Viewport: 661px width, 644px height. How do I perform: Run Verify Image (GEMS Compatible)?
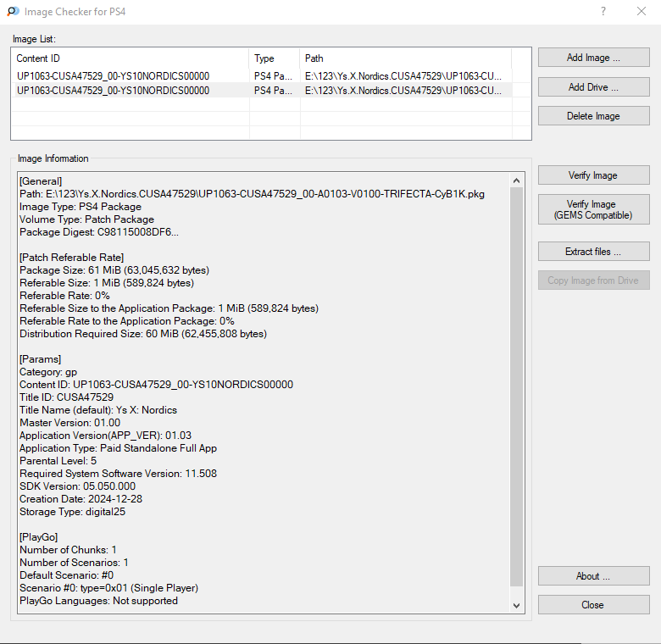(x=593, y=209)
